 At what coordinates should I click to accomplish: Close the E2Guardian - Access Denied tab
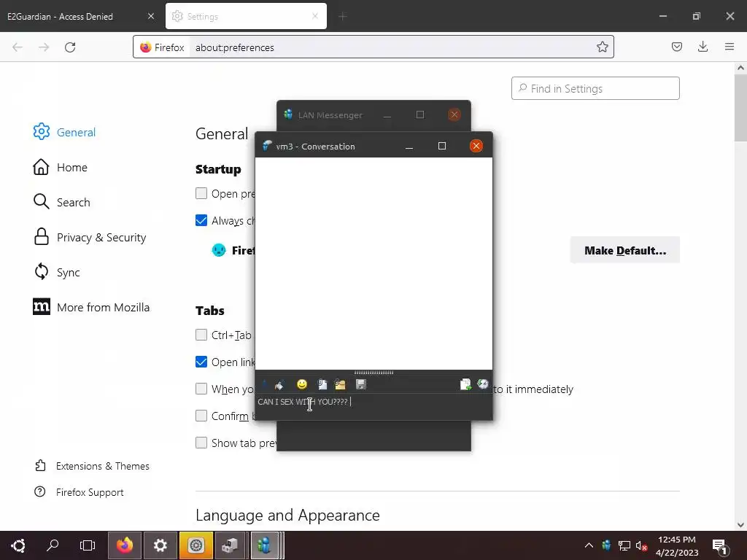point(151,16)
